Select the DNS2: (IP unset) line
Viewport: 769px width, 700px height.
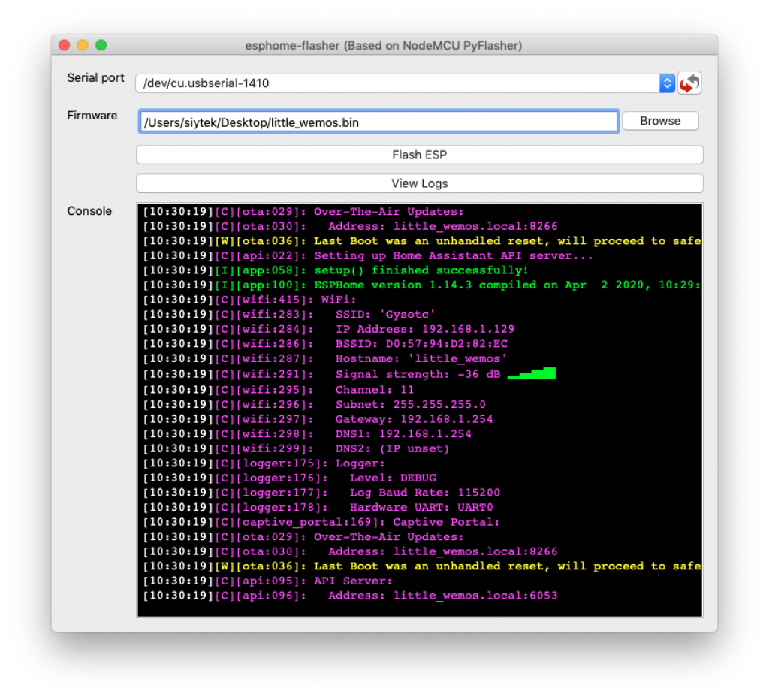(296, 448)
